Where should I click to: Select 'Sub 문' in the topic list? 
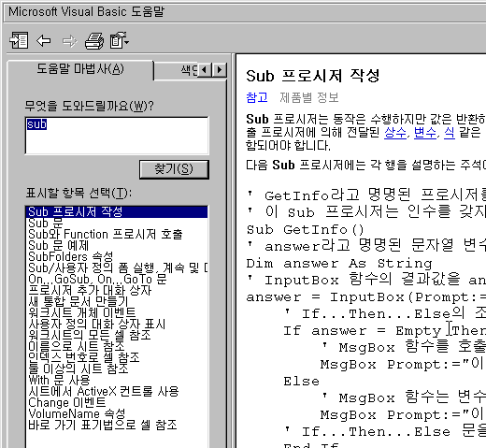tap(46, 223)
